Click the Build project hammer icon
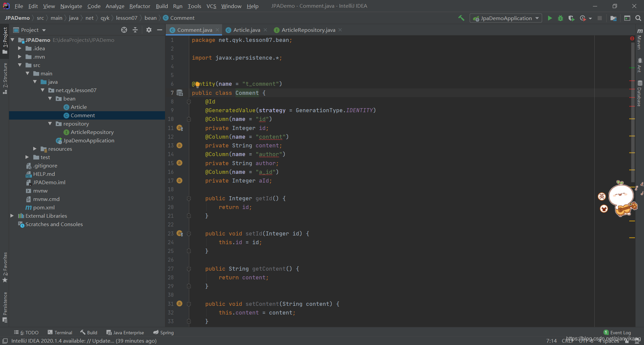This screenshot has height=345, width=644. (461, 18)
